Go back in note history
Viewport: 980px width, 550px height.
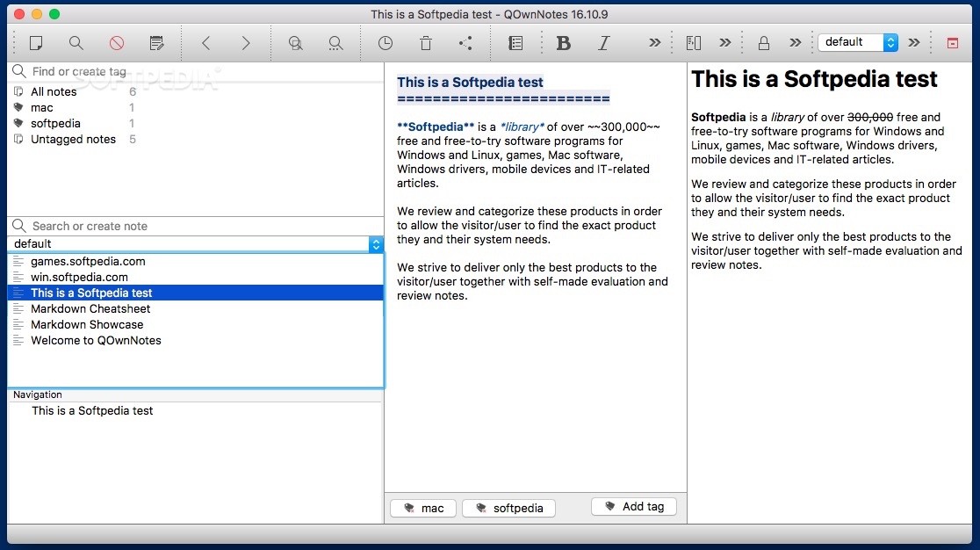(x=205, y=42)
